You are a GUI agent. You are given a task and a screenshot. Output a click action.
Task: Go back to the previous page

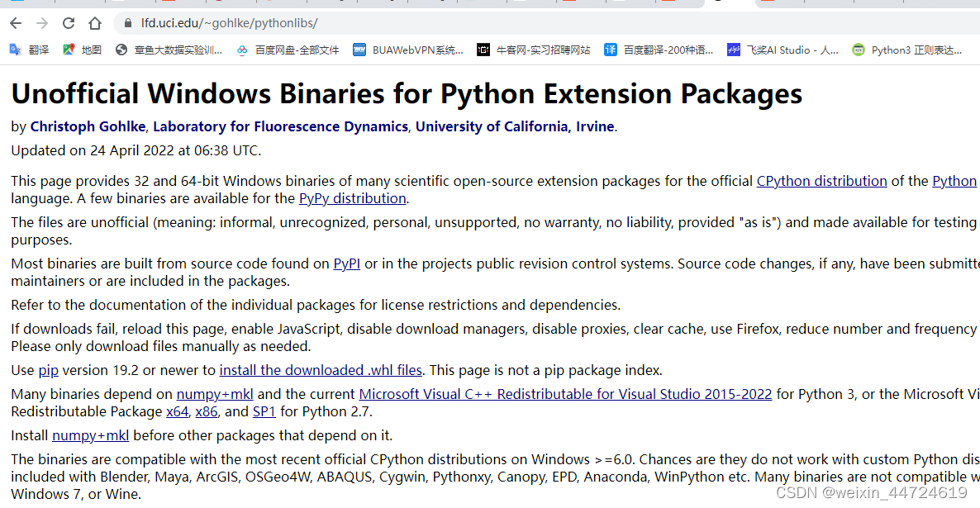pyautogui.click(x=17, y=23)
